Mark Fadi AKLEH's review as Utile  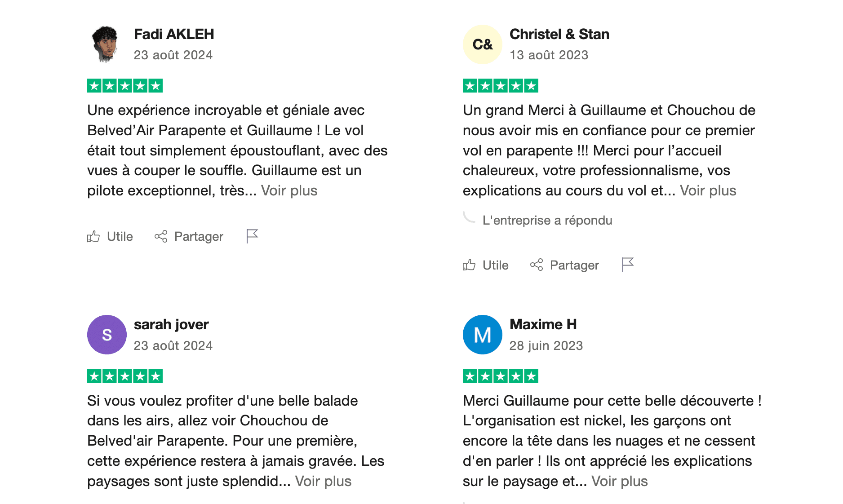(111, 236)
